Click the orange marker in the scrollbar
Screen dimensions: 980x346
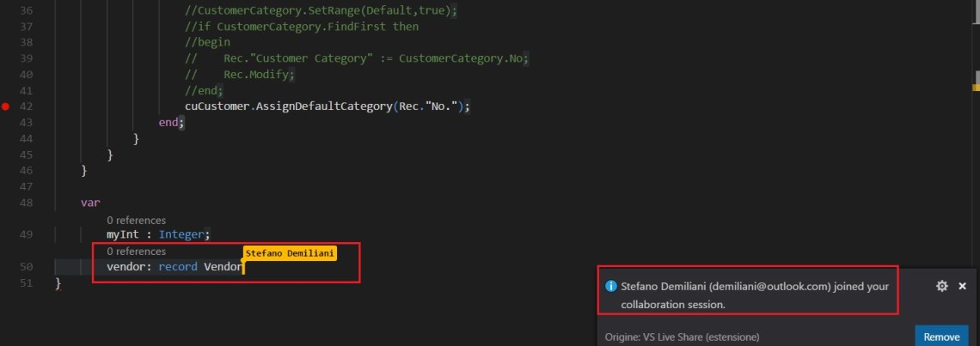click(976, 87)
